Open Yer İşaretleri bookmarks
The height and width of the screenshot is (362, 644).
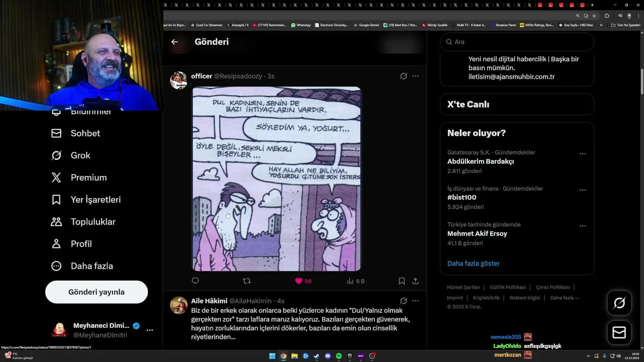tap(86, 200)
